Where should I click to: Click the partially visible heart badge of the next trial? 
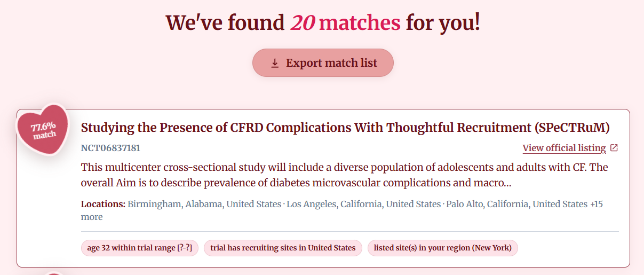(53, 273)
